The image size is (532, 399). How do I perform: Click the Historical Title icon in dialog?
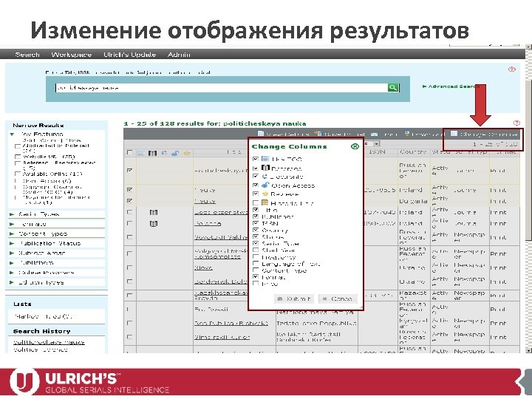coord(265,202)
